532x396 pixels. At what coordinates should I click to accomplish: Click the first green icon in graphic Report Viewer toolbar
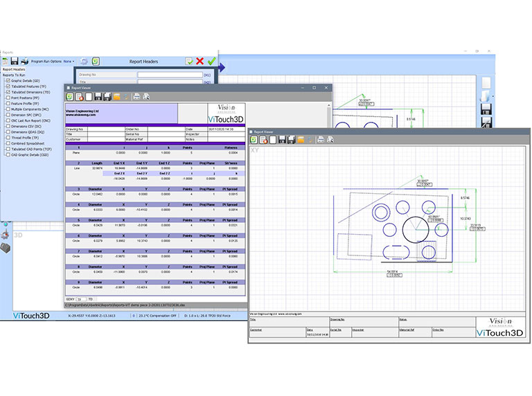pos(254,139)
